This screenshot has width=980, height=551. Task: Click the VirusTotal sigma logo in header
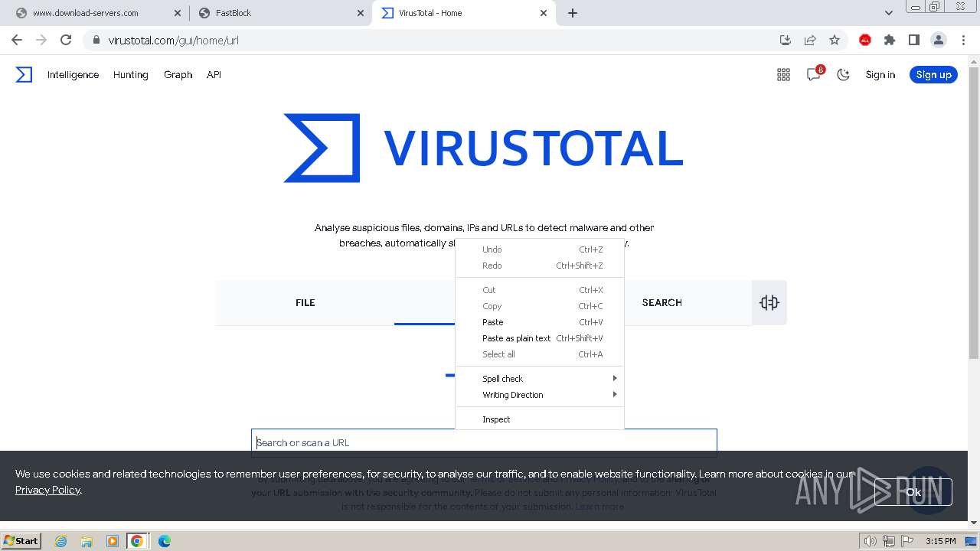24,74
